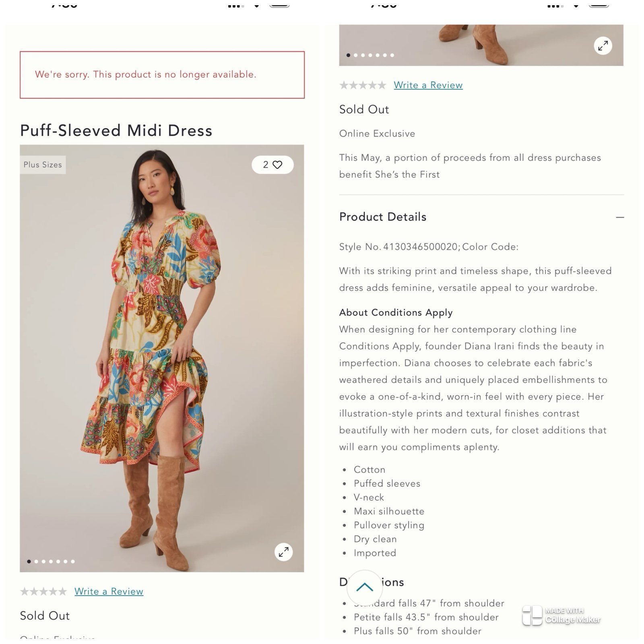Tap the Plus Sizes badge on photo
The height and width of the screenshot is (644, 644).
pos(43,165)
